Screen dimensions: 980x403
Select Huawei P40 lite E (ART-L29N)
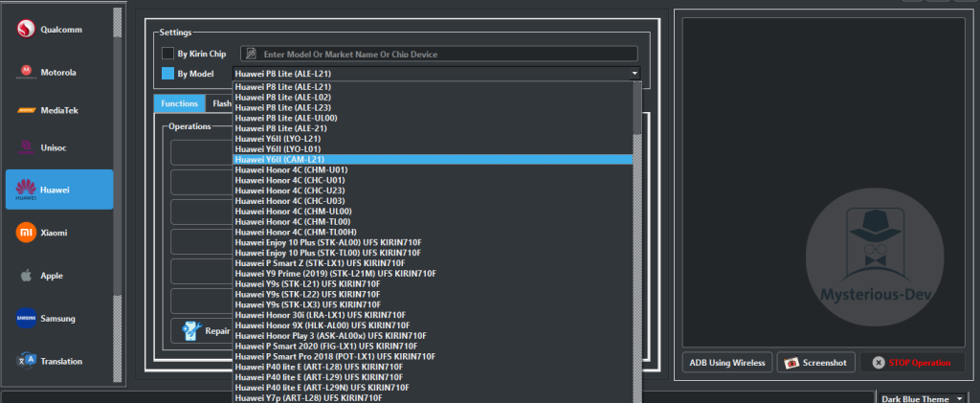click(x=432, y=388)
